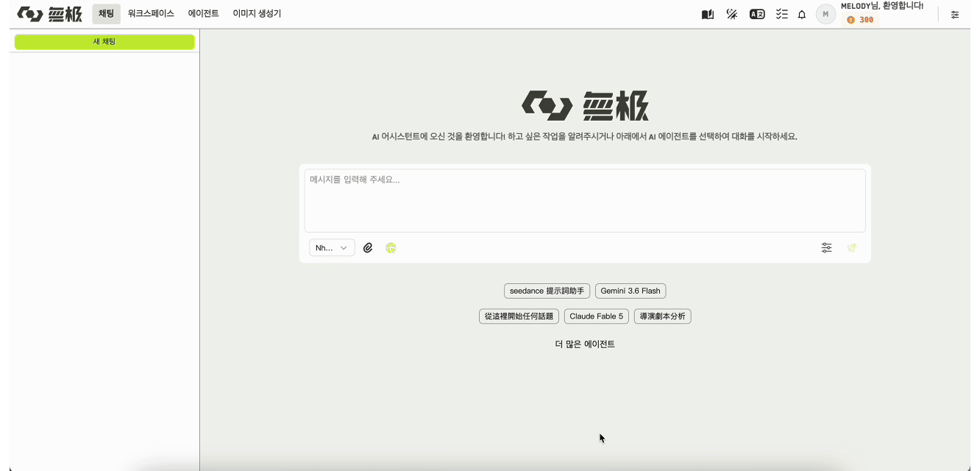Open the book documentation icon

708,14
